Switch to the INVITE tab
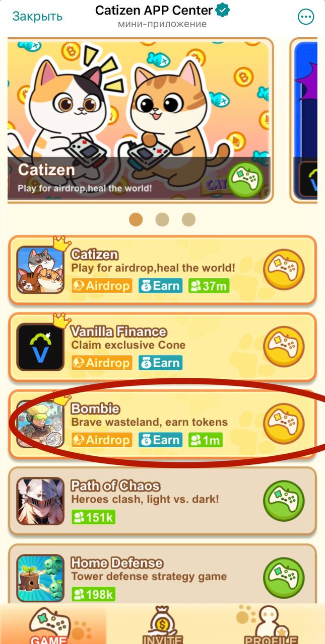The width and height of the screenshot is (325, 644). pos(162,624)
